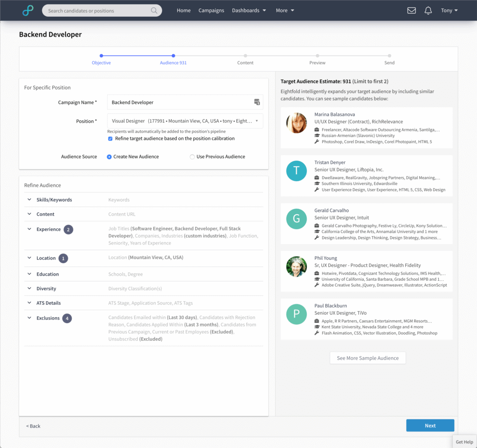Open the inbox via the envelope icon
The height and width of the screenshot is (448, 477).
tap(411, 10)
